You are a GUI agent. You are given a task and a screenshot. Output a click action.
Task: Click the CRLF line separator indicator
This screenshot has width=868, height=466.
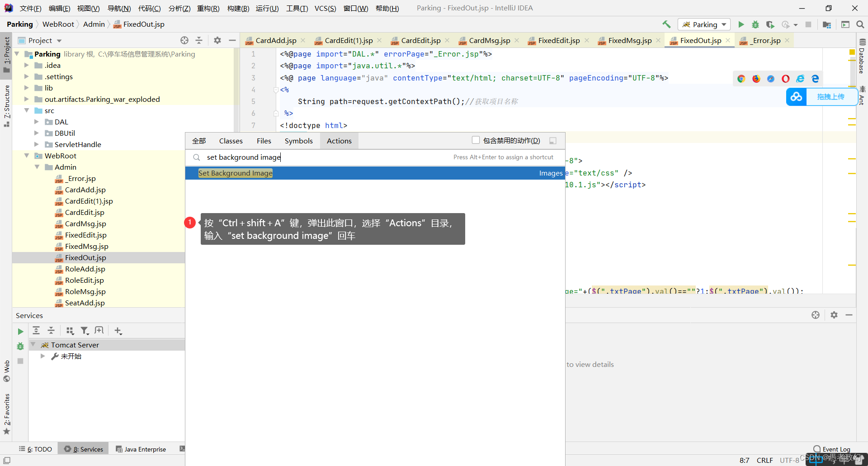click(764, 460)
